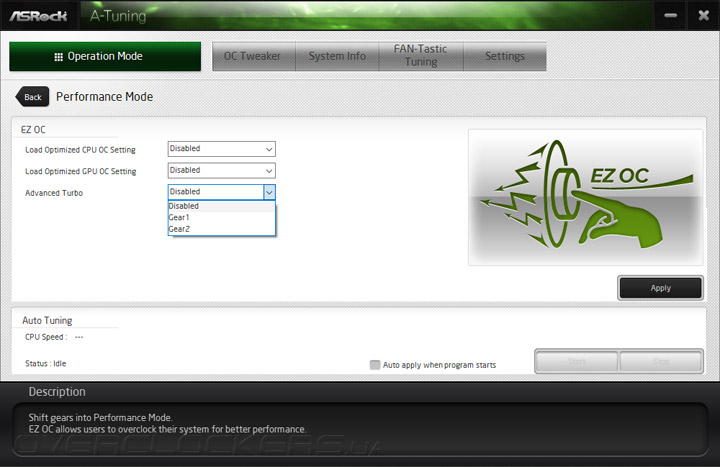
Task: Enable Auto apply when program starts
Action: 375,365
